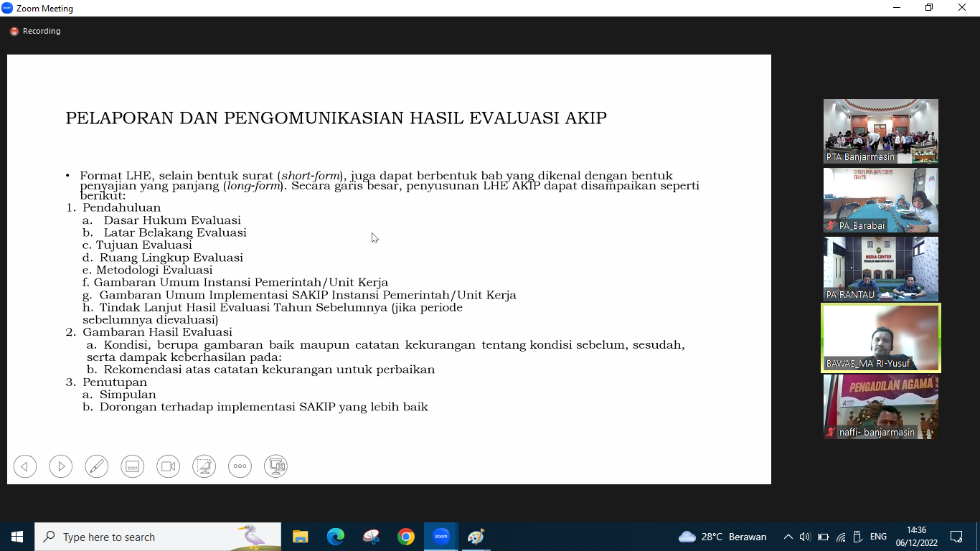
Task: Click the active speaker BAWAS_MA RI-Yusuf tile
Action: pos(880,338)
